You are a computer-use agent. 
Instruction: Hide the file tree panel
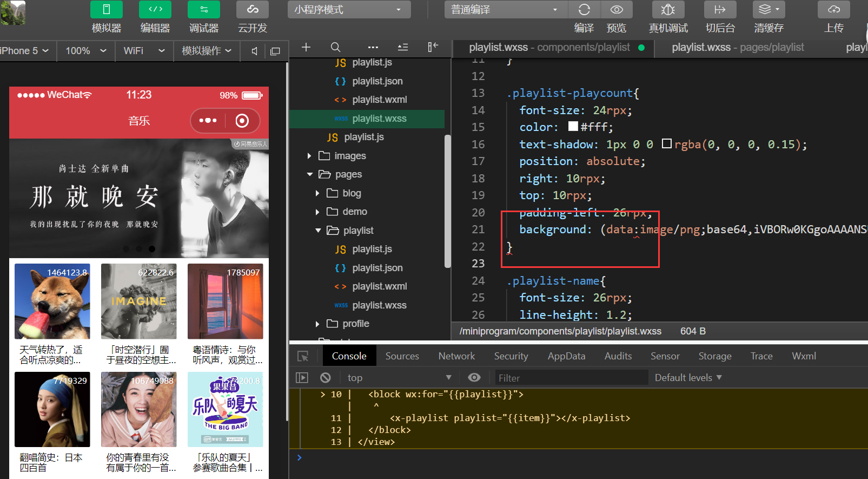(433, 47)
